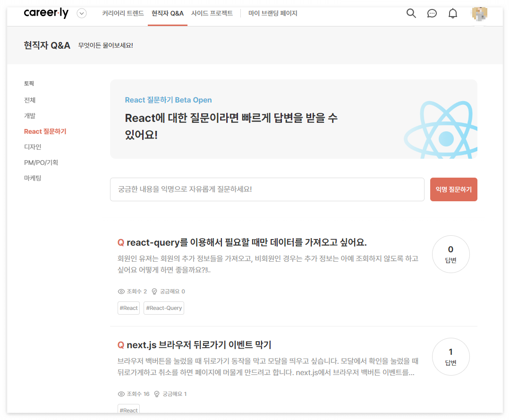Click the 무엇이든 물어보세요! subtitle
Screen dimensions: 510x420
pyautogui.click(x=105, y=45)
